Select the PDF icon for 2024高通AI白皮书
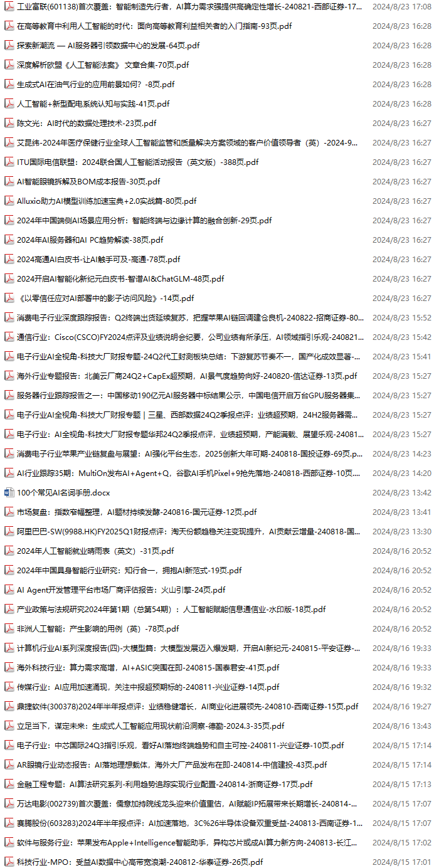The height and width of the screenshot is (868, 439). click(x=9, y=259)
